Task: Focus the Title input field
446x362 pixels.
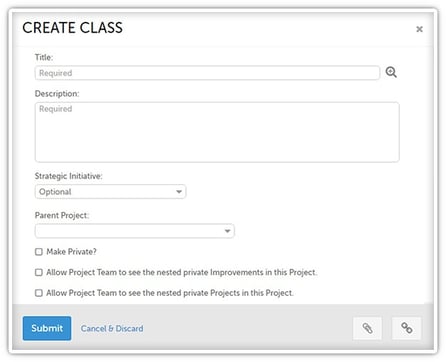Action: [x=207, y=73]
